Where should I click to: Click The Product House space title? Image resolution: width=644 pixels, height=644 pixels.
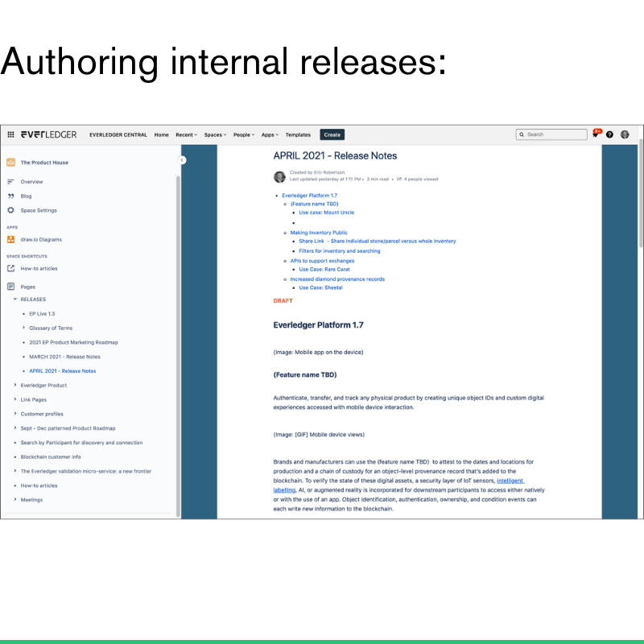coord(44,163)
